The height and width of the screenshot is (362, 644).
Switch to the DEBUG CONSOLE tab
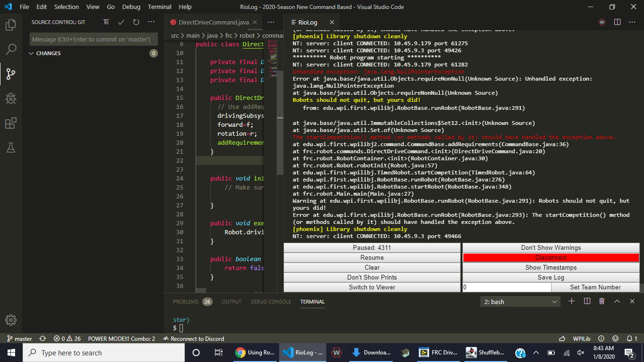[x=271, y=302]
